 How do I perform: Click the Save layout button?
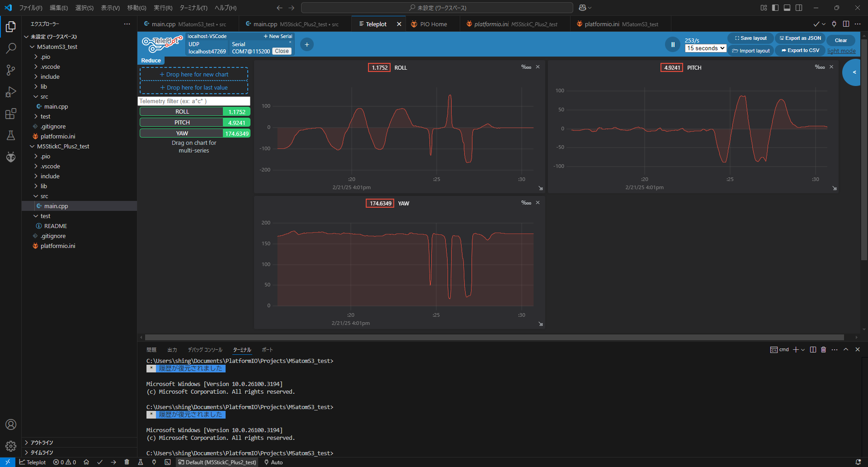point(750,38)
